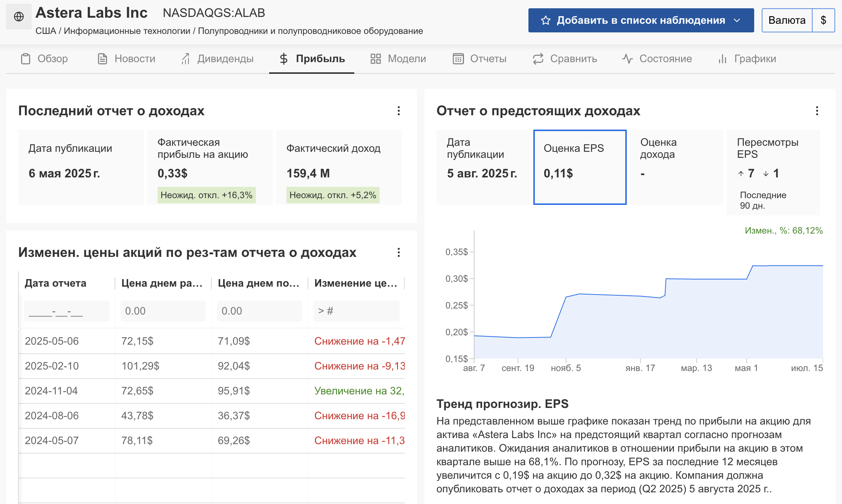Click the 159,4 M revenue value
842x504 pixels.
click(308, 173)
